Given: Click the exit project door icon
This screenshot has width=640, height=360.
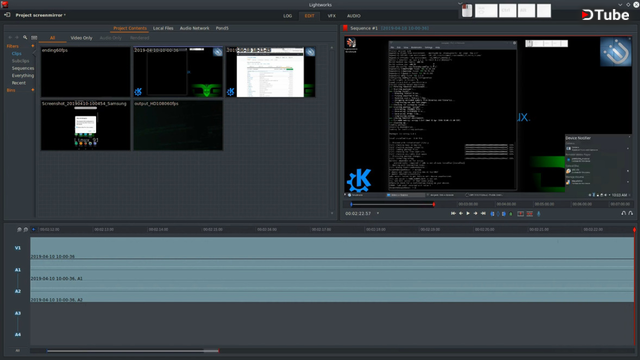Looking at the screenshot, I should click(7, 15).
